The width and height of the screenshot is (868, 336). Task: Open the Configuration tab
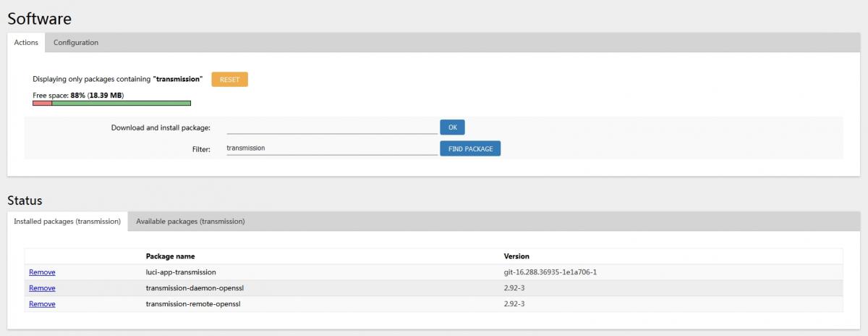pos(76,43)
